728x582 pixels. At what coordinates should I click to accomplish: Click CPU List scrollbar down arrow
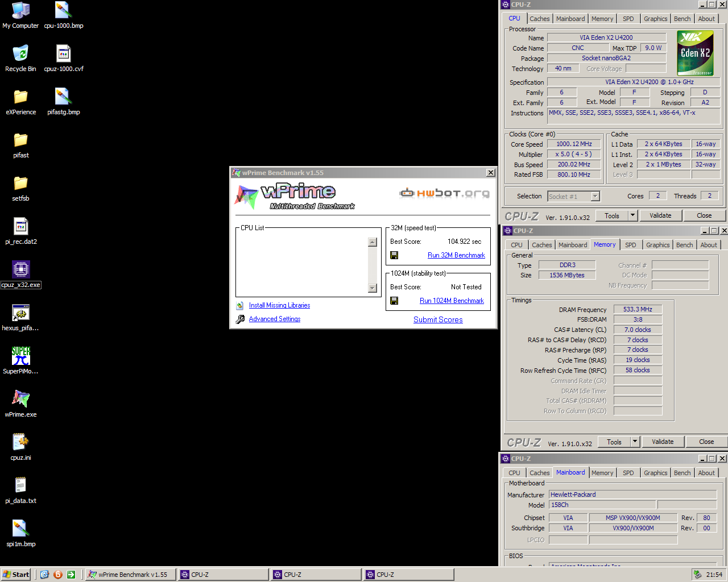click(373, 288)
